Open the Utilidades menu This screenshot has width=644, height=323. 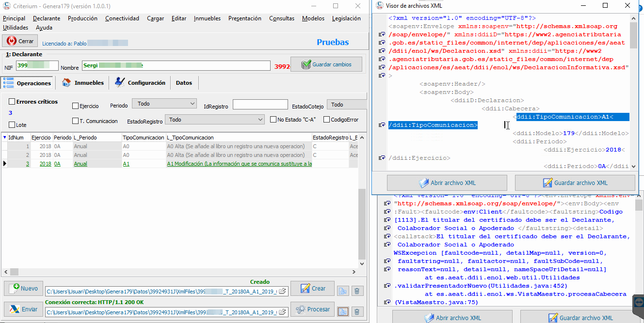(16, 28)
